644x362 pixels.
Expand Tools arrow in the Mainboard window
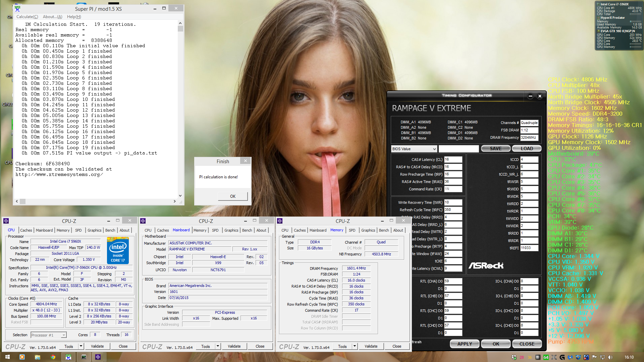point(218,346)
